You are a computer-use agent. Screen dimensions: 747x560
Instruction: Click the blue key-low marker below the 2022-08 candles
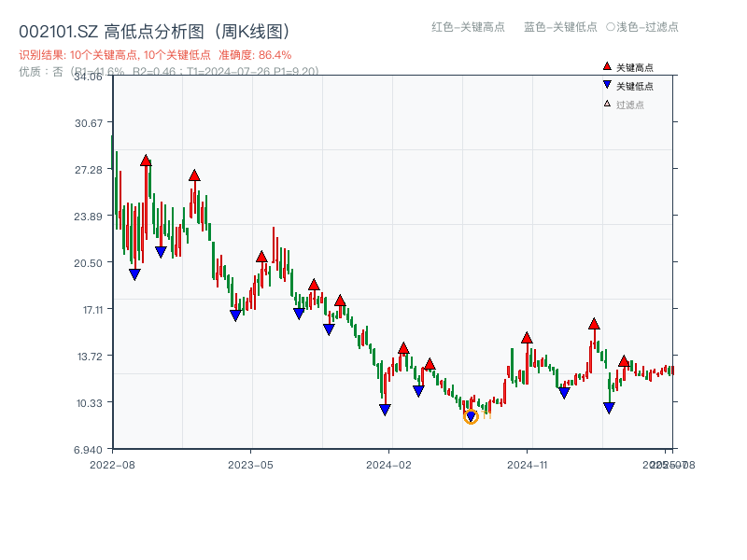pos(134,274)
